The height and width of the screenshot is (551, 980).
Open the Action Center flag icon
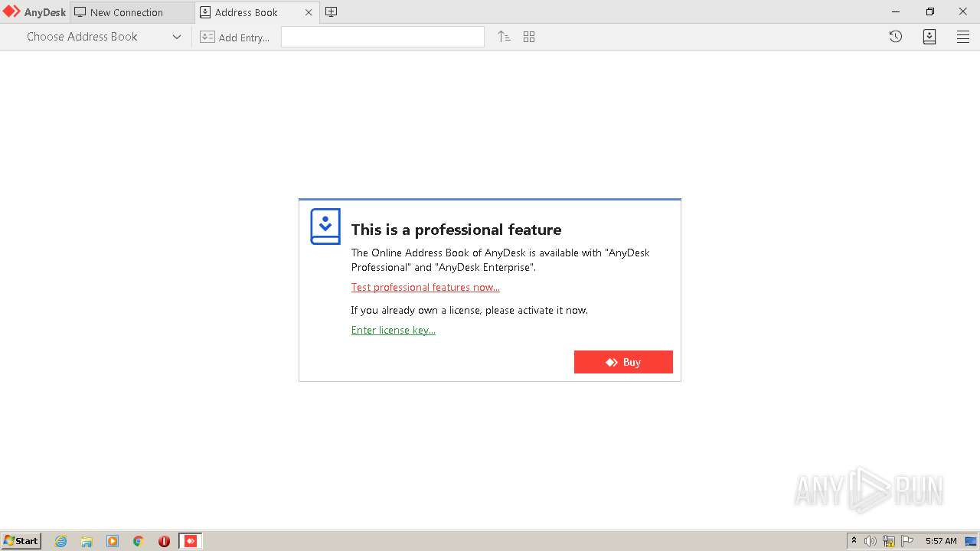907,541
